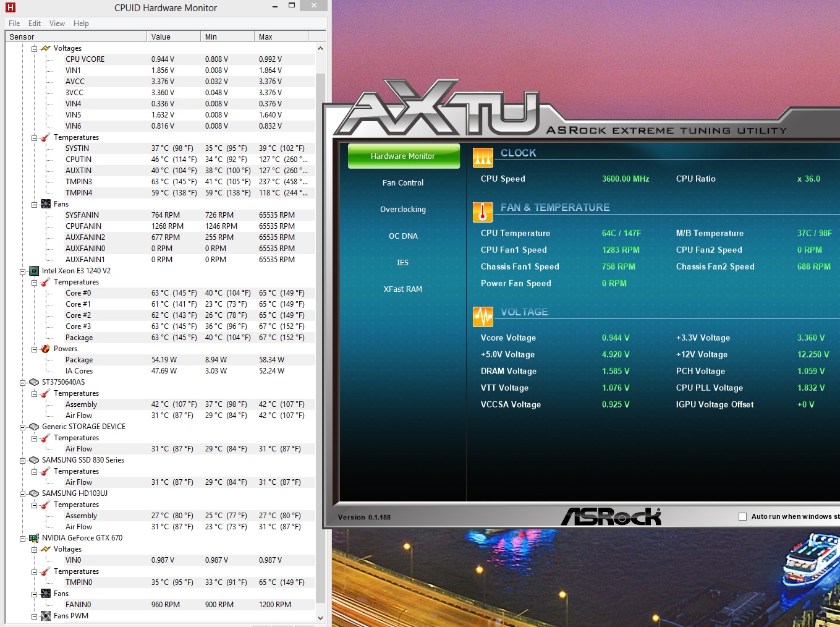This screenshot has height=627, width=840.
Task: Click the SAMSUNG SSD 830 Series drive icon
Action: coord(34,460)
